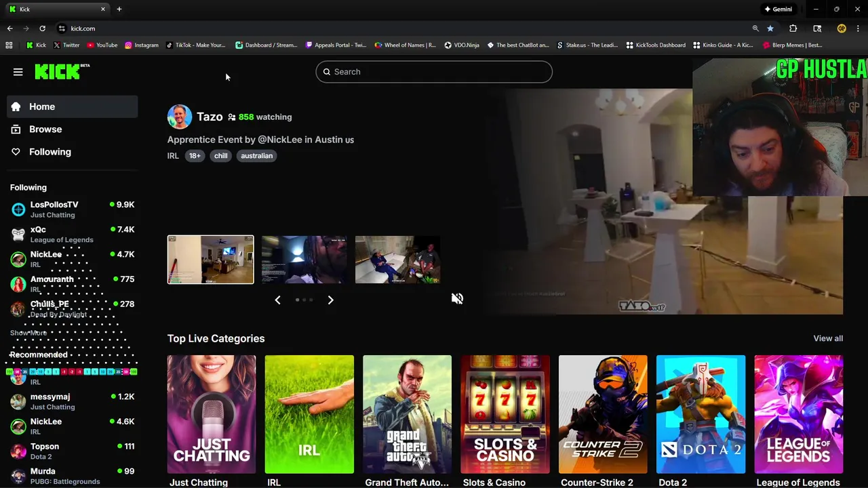This screenshot has width=868, height=488.
Task: Open browser Extensions puzzle icon
Action: coord(793,28)
